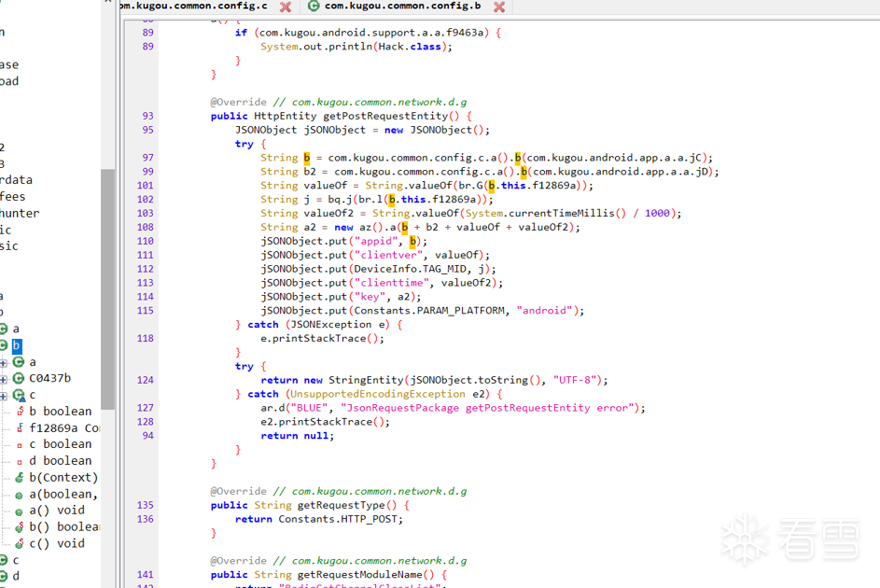This screenshot has width=880, height=588.
Task: Click the "appid" string literal
Action: [375, 241]
